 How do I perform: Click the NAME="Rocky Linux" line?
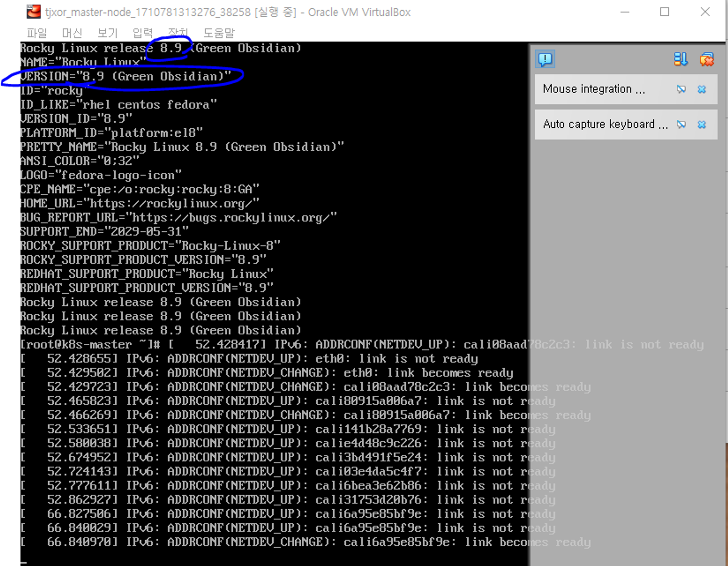point(83,62)
